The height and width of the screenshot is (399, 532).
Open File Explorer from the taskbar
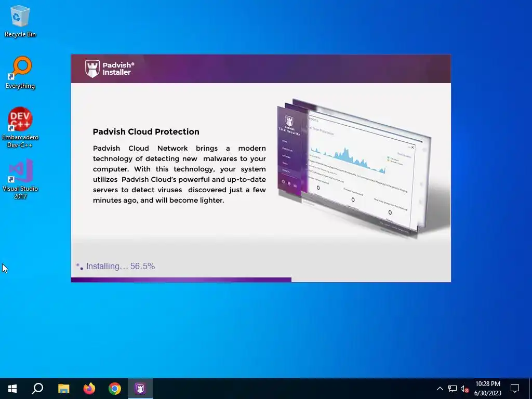pyautogui.click(x=63, y=389)
